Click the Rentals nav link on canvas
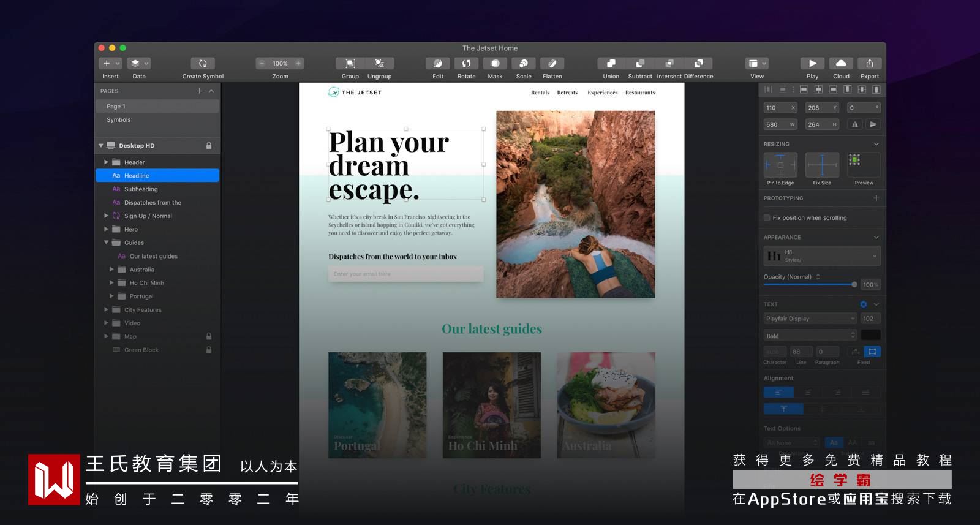980x525 pixels. point(540,93)
